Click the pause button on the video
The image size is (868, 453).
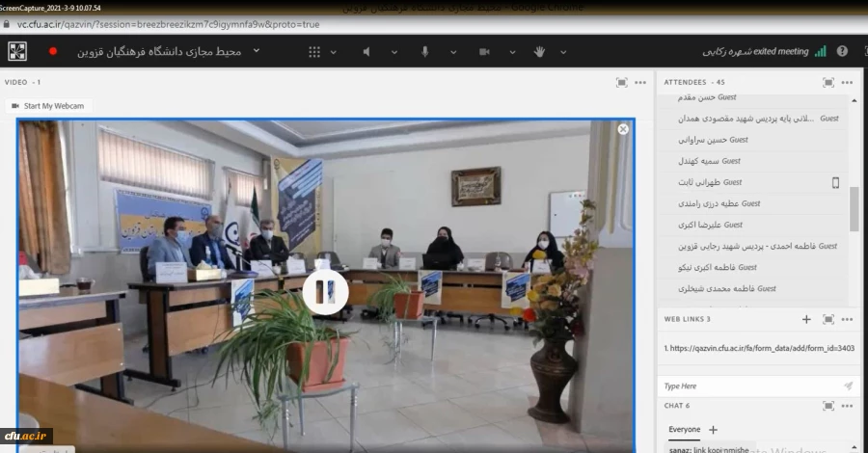click(x=326, y=292)
